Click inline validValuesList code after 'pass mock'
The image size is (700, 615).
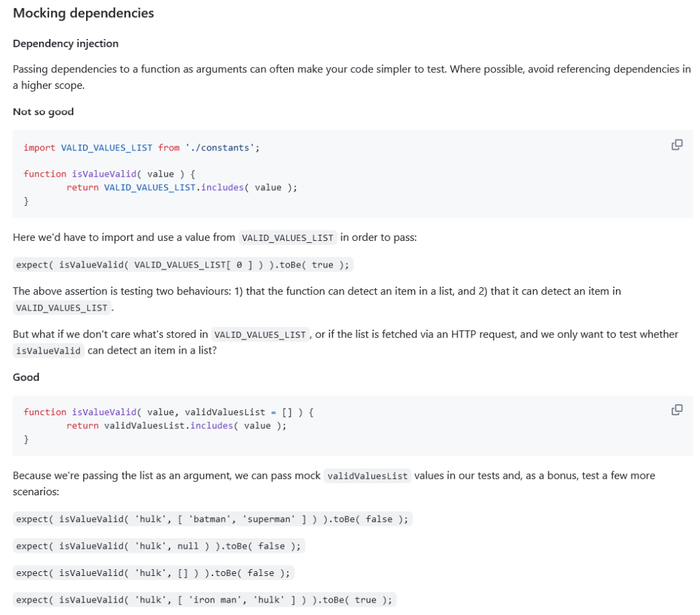pyautogui.click(x=367, y=476)
